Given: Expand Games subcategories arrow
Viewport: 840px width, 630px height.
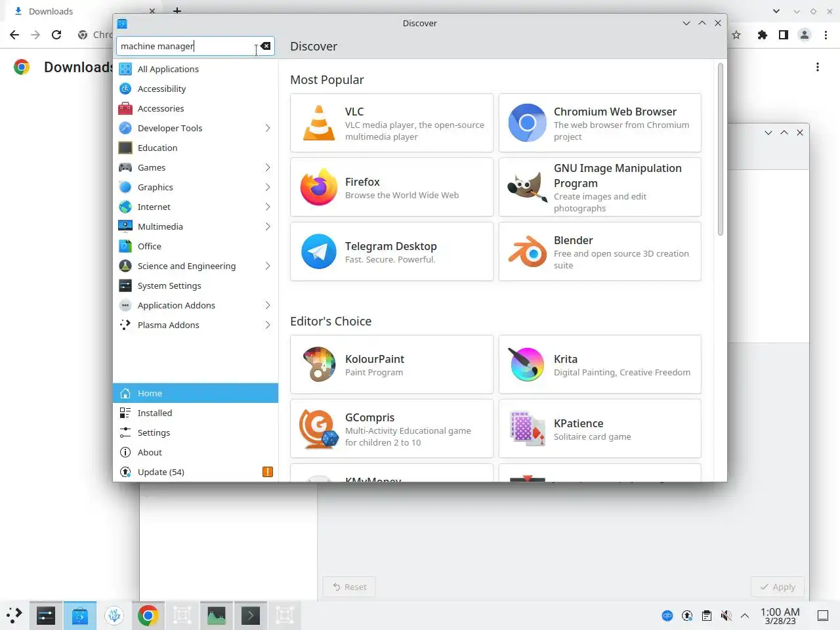Looking at the screenshot, I should [268, 167].
